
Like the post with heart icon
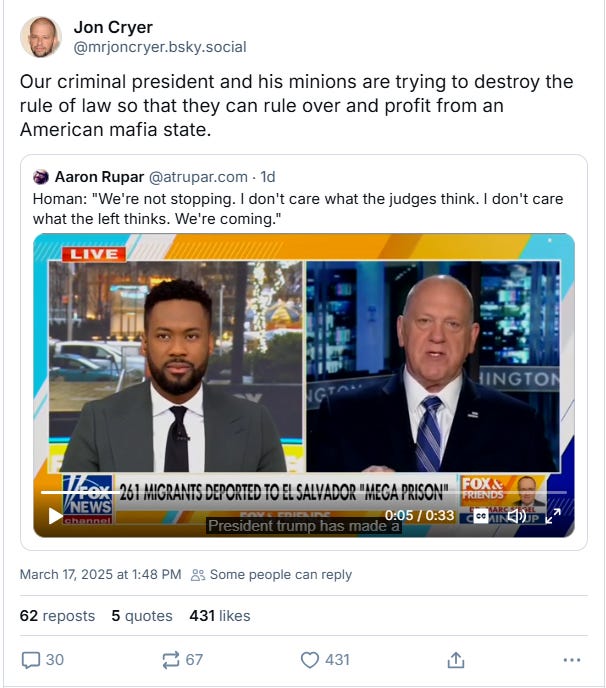pos(310,660)
